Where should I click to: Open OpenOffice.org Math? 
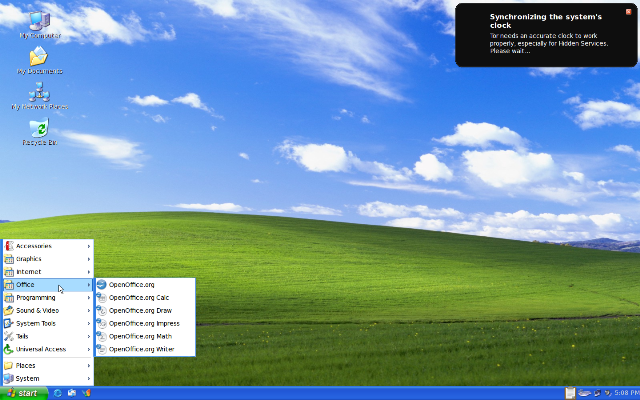click(x=145, y=336)
